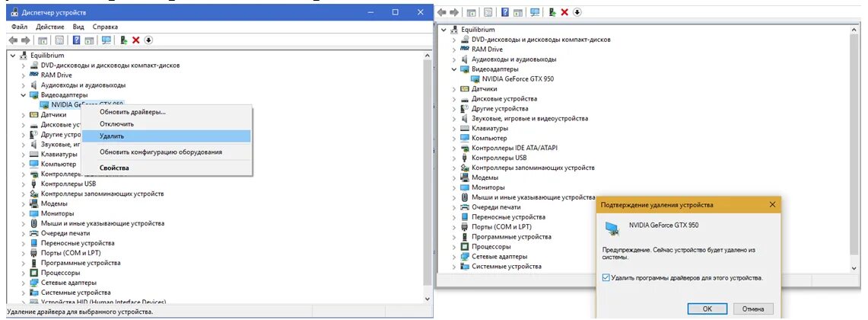Viewport: 868px width, 320px height.
Task: Click the Back arrow in the toolbar above the confirmation dialog
Action: [x=442, y=12]
